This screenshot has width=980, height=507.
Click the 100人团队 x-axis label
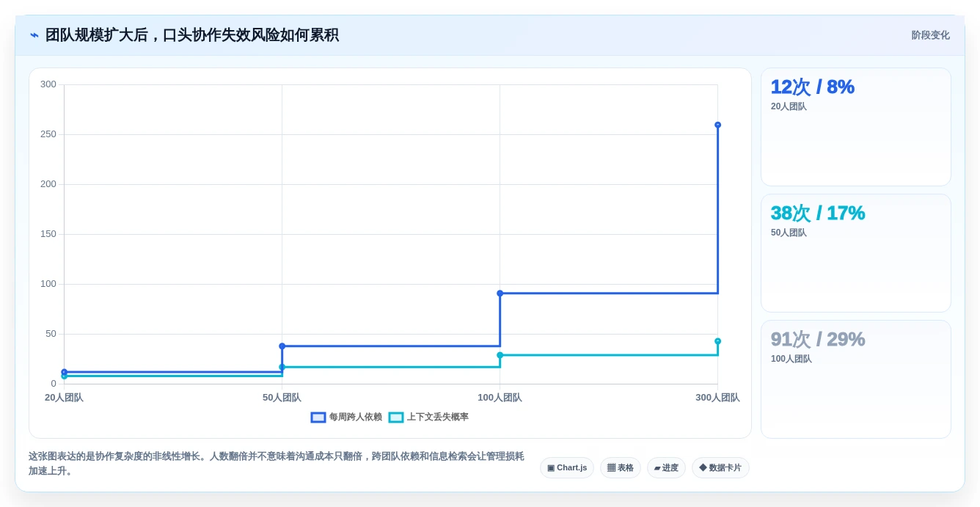500,398
